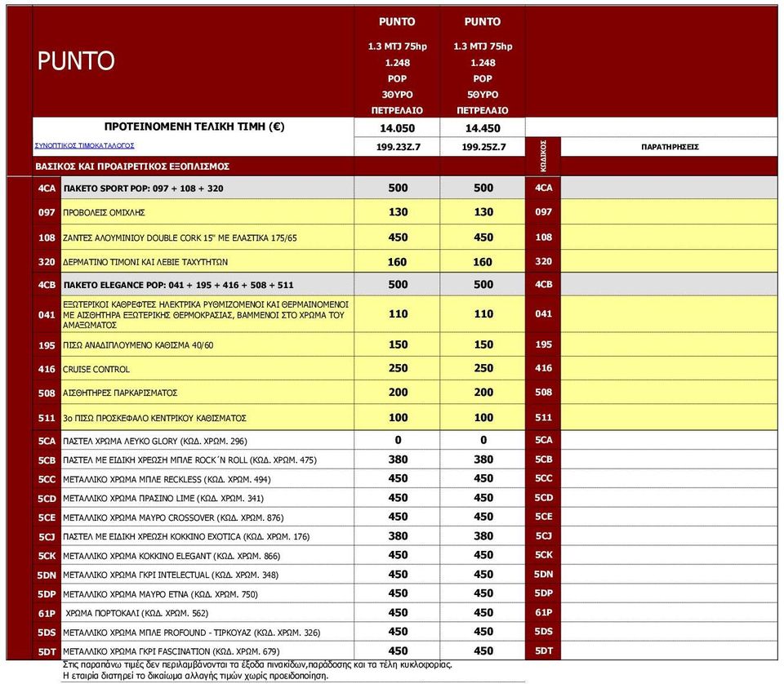Open the ΣΥΝΟΠΤΙΚΟΣ ΤΙΜΟΚΑΤΑΛΟΓΟΣ link
The image size is (784, 684).
[x=84, y=146]
